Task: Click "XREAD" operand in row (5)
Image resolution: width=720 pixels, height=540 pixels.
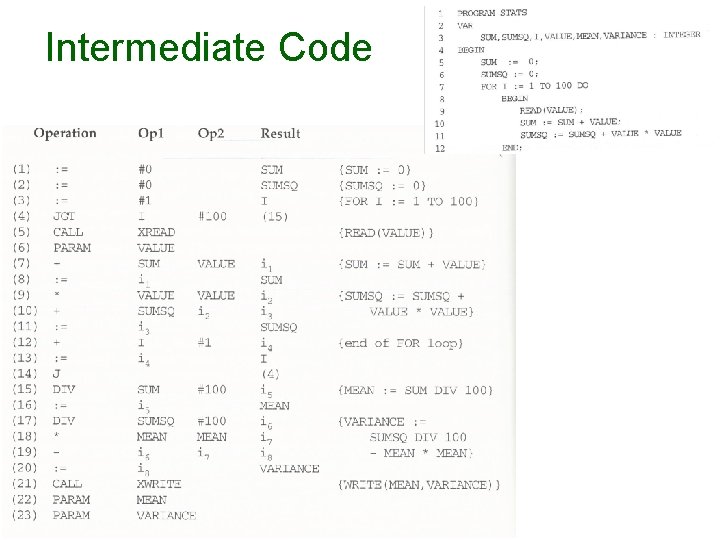Action: 156,232
